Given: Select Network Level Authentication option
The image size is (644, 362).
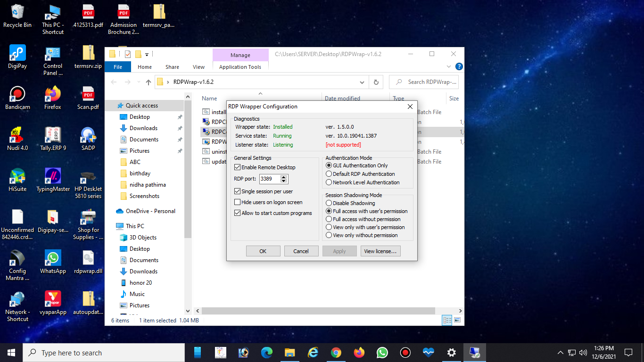Looking at the screenshot, I should tap(329, 182).
